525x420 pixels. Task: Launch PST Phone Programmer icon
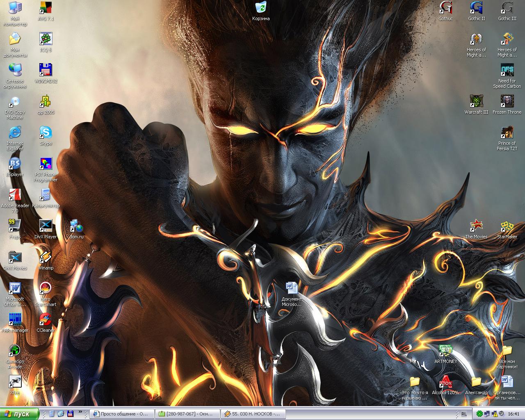click(46, 169)
